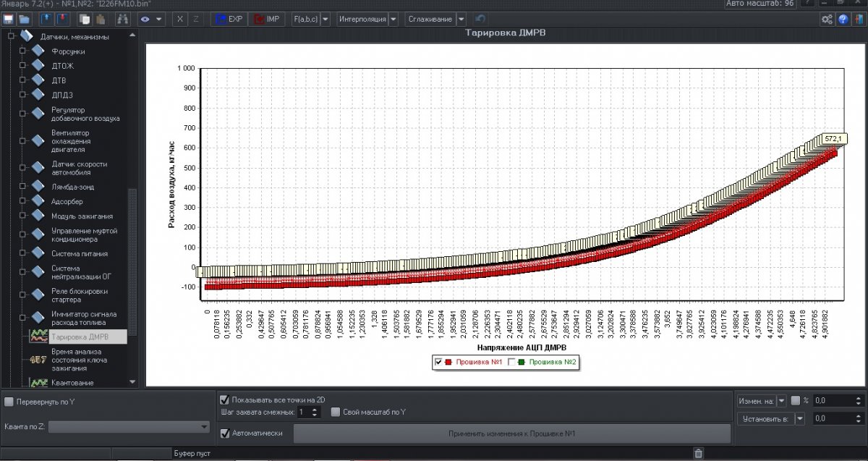Click the trash bin icon in status bar
Viewport: 868px width, 461px height.
click(698, 454)
